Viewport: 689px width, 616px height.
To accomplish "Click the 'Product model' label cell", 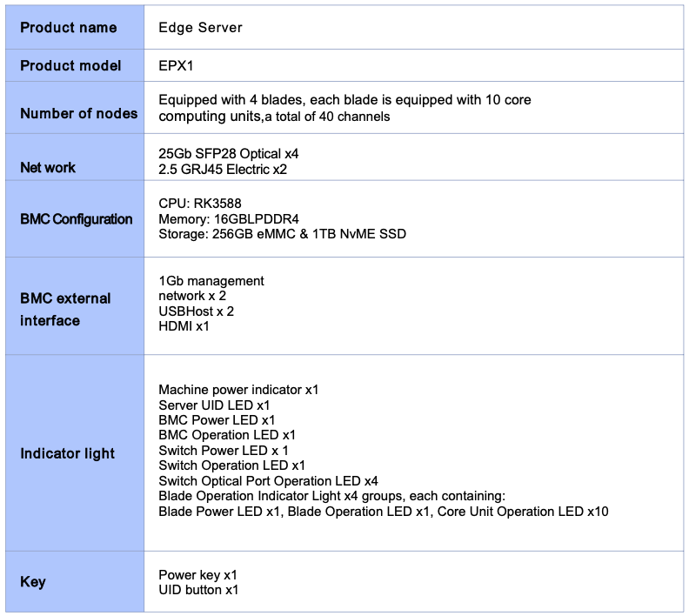I will pos(70,66).
